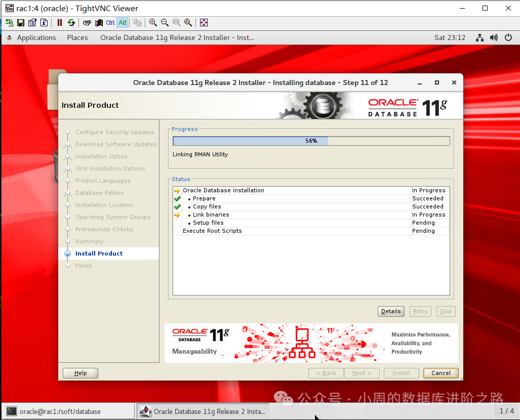Viewport: 520px width, 420px height.
Task: Open the file transfer icon
Action: point(138,23)
